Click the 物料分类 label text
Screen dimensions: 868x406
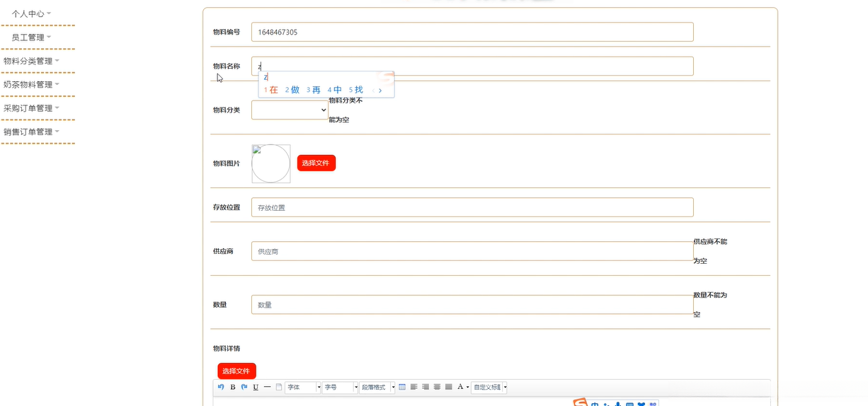point(227,110)
